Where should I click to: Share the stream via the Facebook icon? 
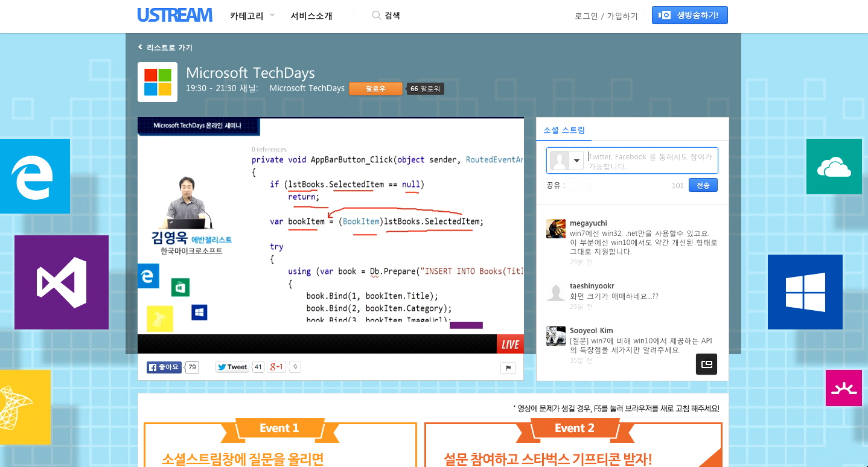pyautogui.click(x=590, y=185)
